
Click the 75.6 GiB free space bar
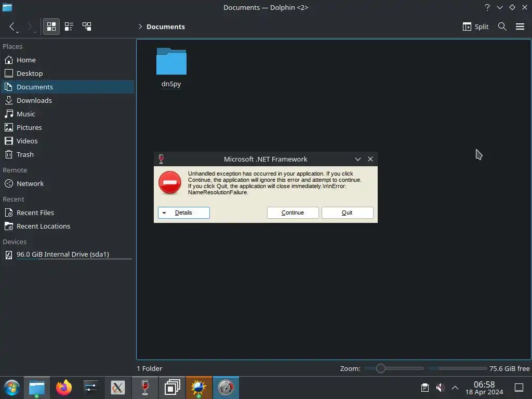click(457, 368)
